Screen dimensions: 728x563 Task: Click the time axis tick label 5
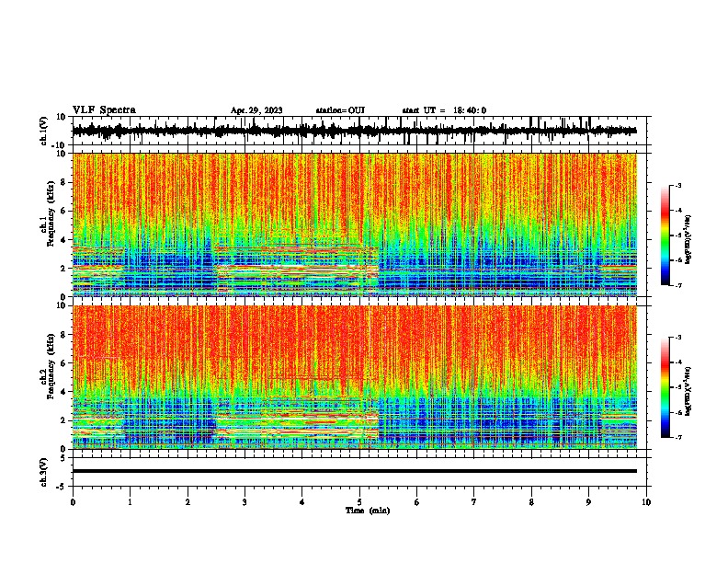[359, 502]
